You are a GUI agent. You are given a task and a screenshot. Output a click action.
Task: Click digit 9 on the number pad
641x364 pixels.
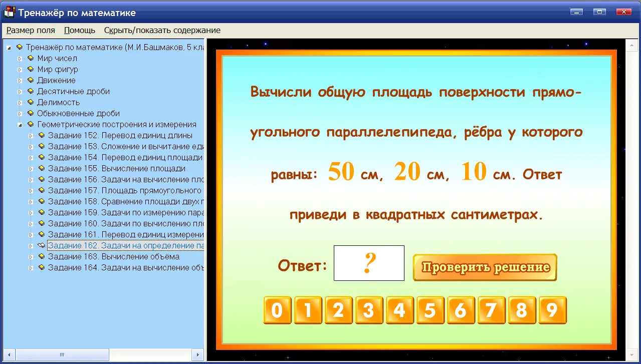(552, 310)
